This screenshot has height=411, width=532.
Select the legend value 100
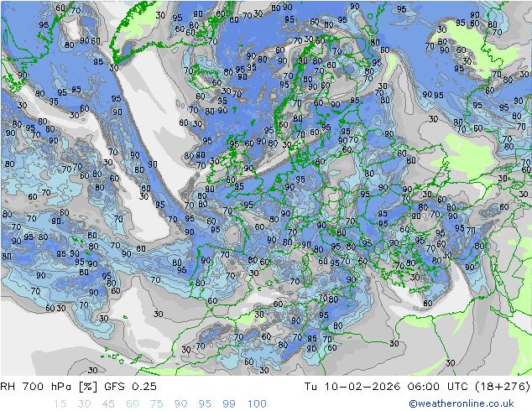click(257, 404)
